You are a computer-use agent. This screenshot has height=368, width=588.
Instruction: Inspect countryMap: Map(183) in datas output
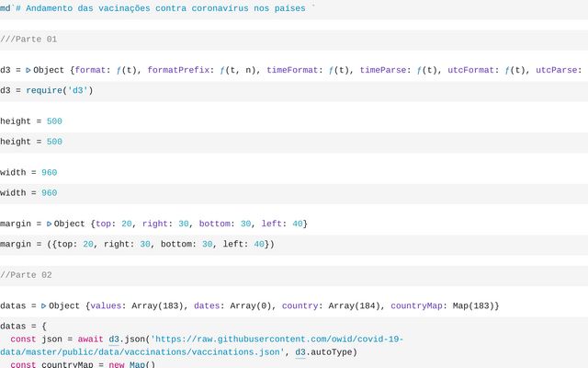pyautogui.click(x=445, y=305)
